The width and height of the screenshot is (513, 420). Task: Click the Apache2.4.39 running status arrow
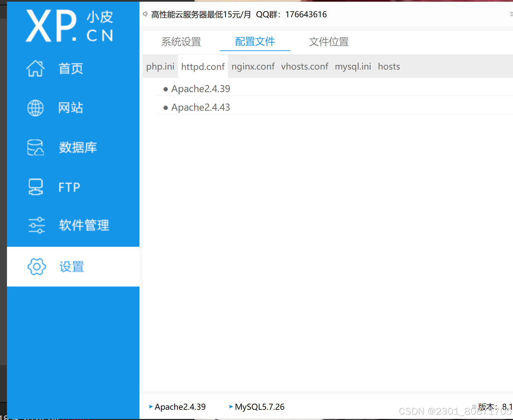pyautogui.click(x=151, y=406)
